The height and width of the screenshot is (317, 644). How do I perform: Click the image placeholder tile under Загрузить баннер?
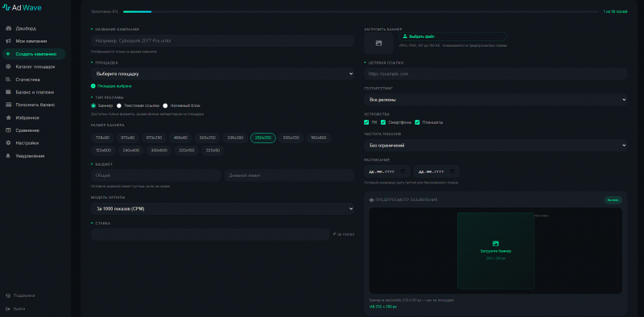pos(378,43)
